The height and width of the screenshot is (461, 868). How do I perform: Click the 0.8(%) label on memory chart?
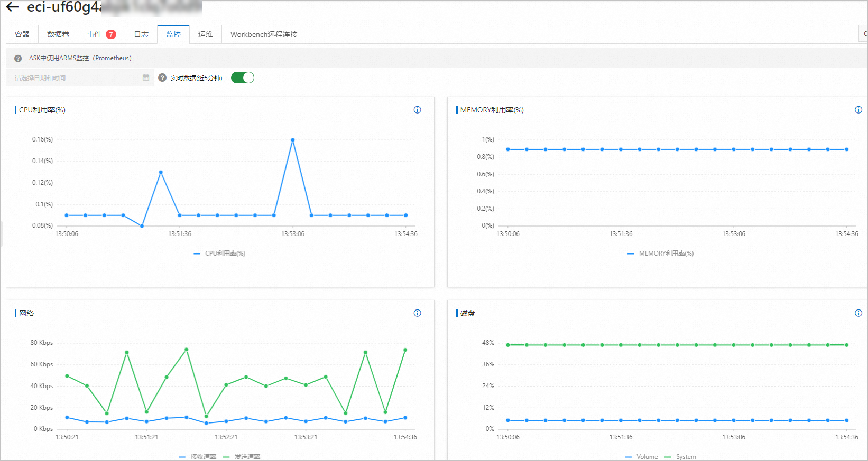[x=485, y=157]
